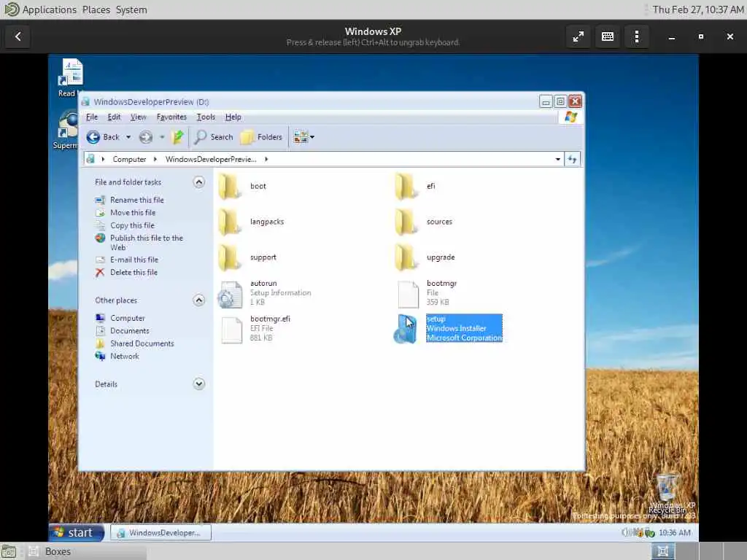Open the Help menu
The height and width of the screenshot is (560, 747).
(233, 117)
